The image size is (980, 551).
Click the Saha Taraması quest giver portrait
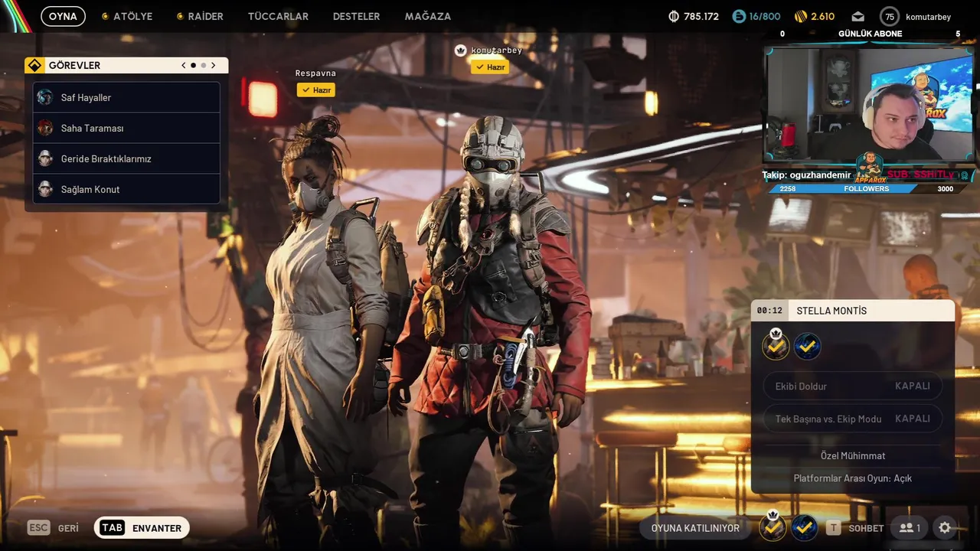[45, 128]
